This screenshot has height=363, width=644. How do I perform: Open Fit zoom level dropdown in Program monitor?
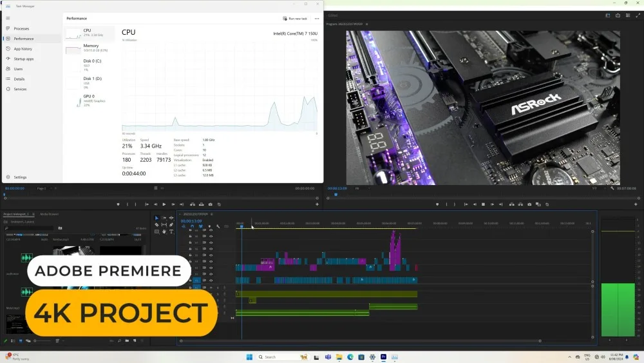pos(361,188)
